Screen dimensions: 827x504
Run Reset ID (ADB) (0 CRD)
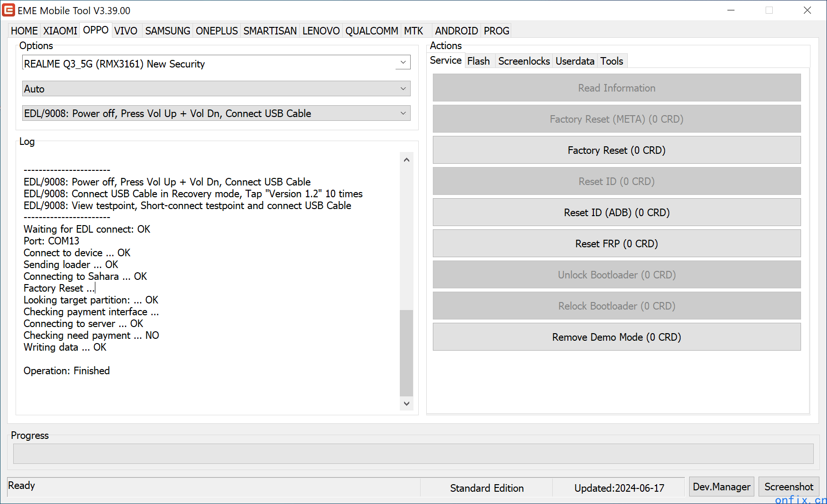616,212
